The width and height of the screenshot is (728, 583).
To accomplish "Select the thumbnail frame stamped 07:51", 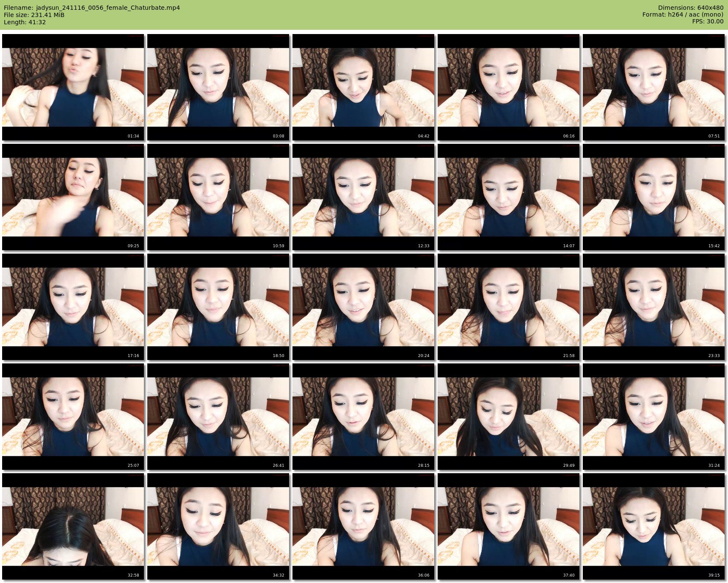I will 654,87.
